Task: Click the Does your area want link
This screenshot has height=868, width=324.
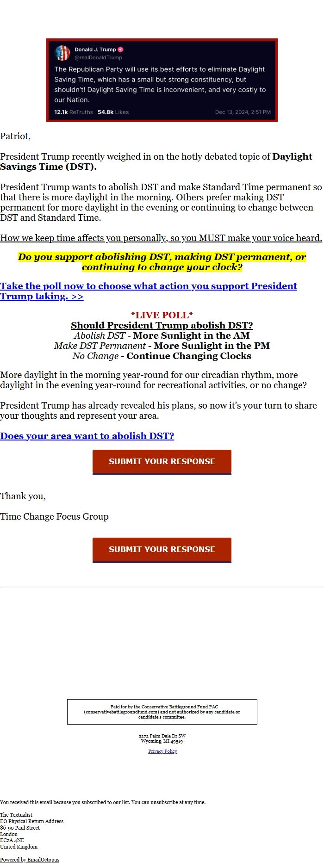Action: point(87,436)
